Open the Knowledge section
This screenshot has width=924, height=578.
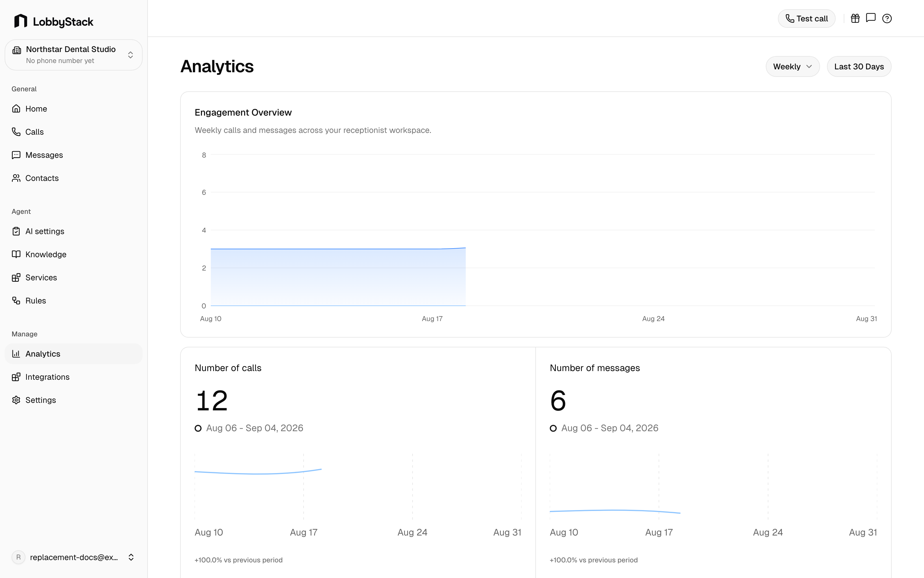(74, 254)
